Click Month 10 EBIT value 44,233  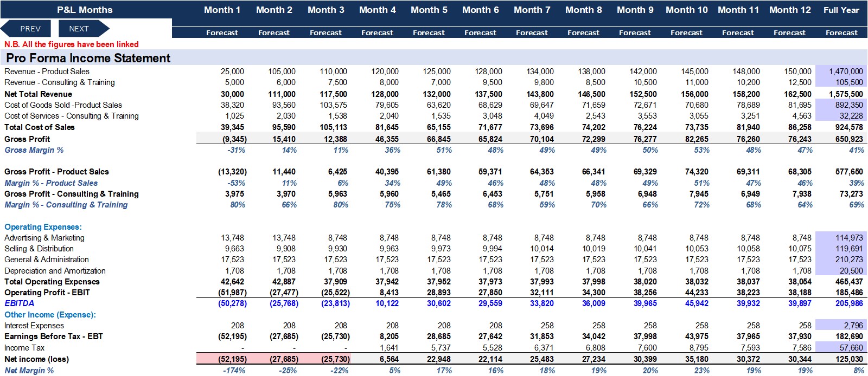coord(697,293)
